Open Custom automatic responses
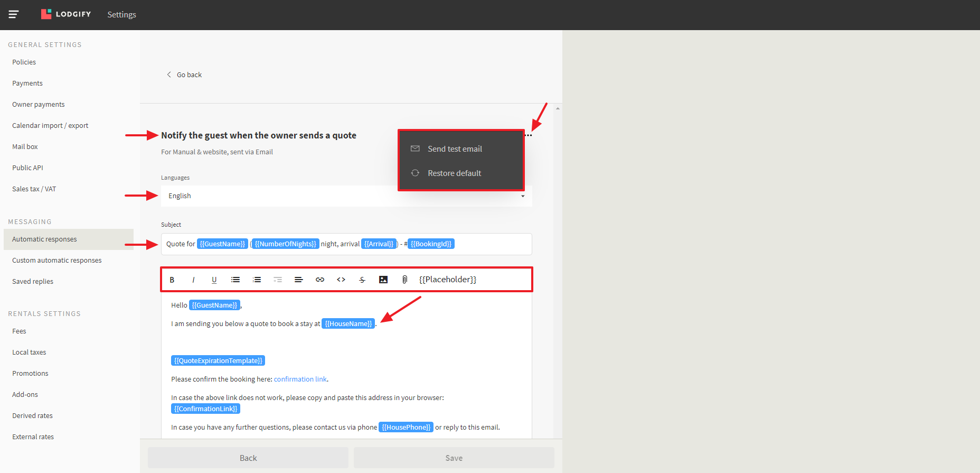The width and height of the screenshot is (980, 473). [57, 260]
